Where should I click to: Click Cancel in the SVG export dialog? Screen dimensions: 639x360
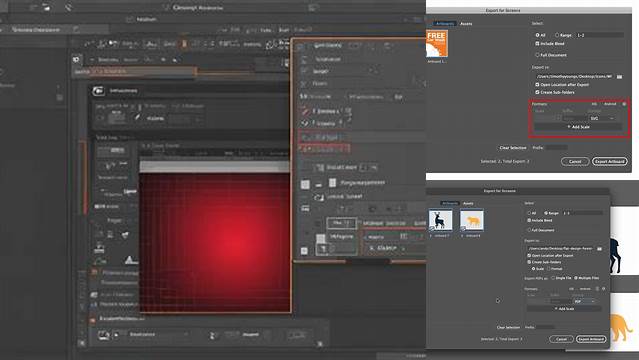click(x=575, y=161)
